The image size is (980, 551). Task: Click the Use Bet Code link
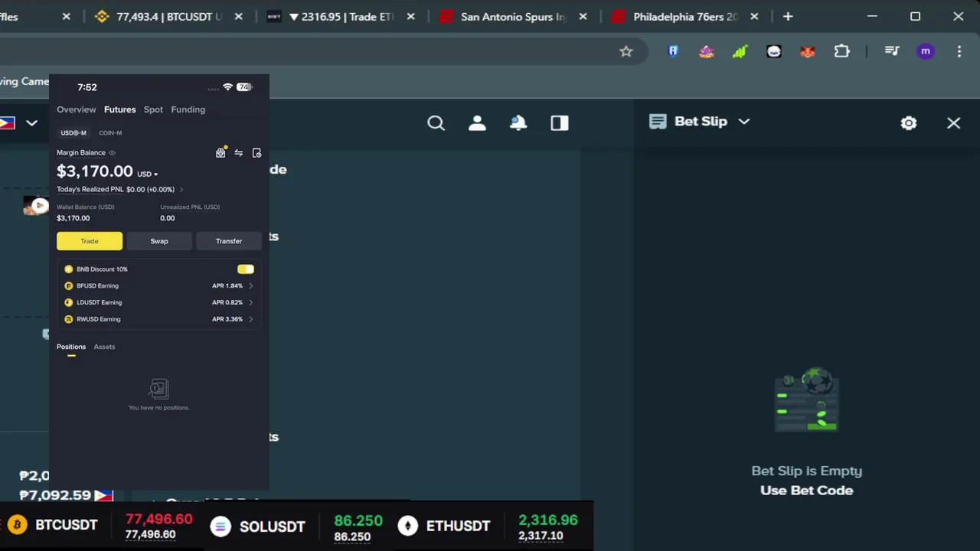tap(806, 491)
